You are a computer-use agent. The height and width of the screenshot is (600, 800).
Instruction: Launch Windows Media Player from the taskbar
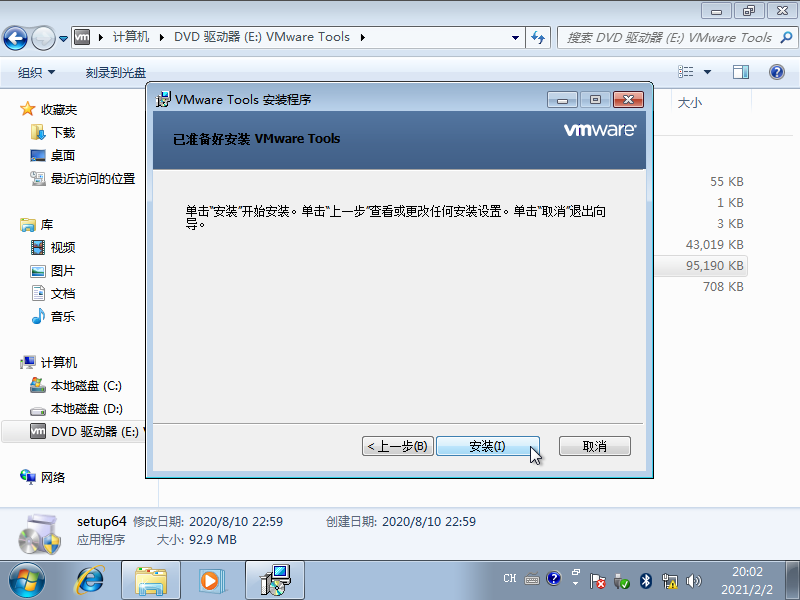click(210, 581)
